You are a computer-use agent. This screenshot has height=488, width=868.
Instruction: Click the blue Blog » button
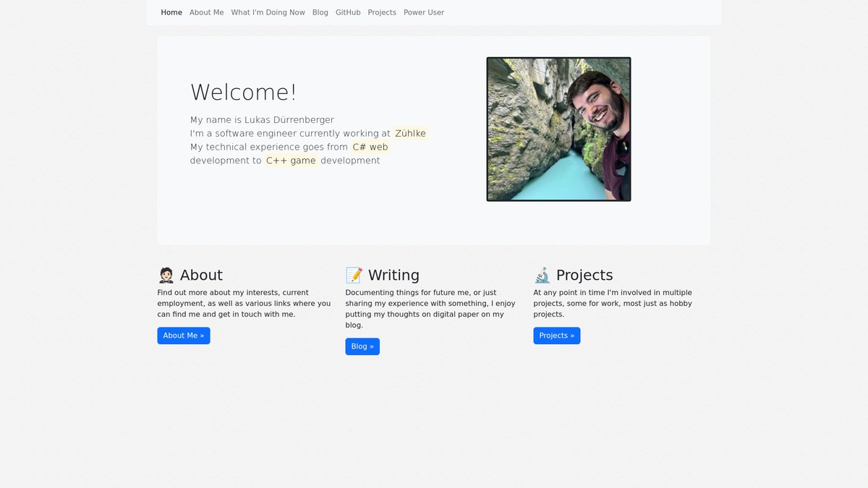click(362, 346)
